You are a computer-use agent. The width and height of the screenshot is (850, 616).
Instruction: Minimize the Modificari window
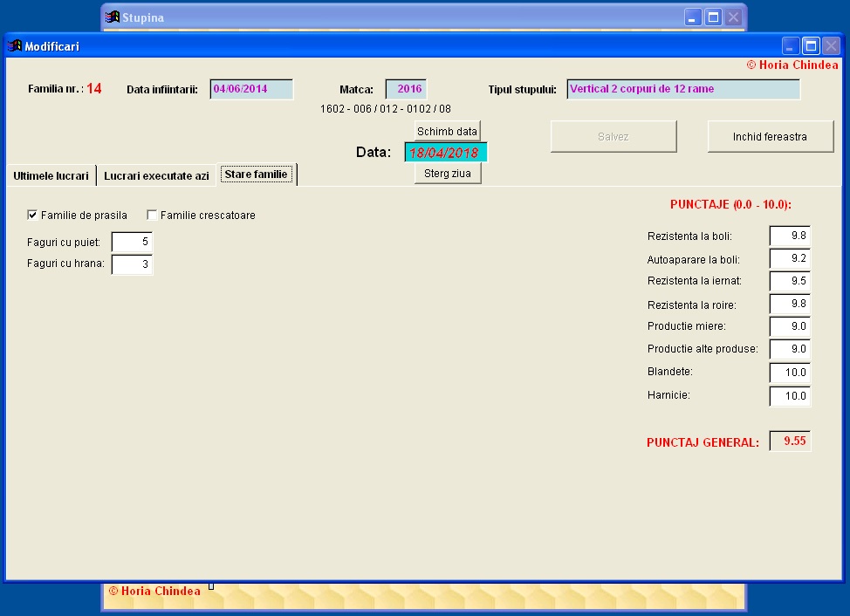791,46
